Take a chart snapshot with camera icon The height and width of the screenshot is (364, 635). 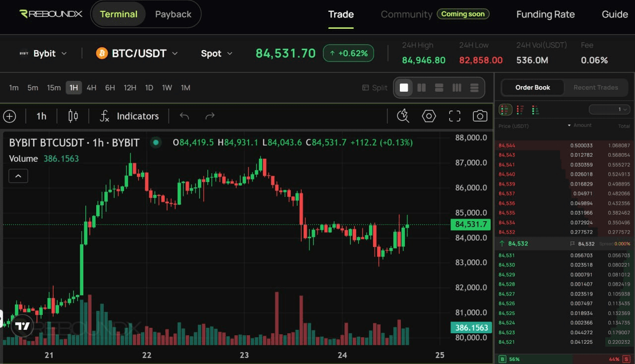[x=480, y=116]
